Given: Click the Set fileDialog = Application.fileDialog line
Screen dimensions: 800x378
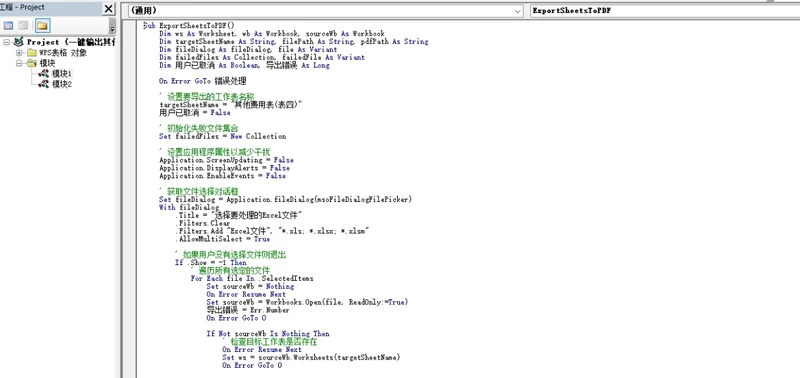Looking at the screenshot, I should point(285,199).
